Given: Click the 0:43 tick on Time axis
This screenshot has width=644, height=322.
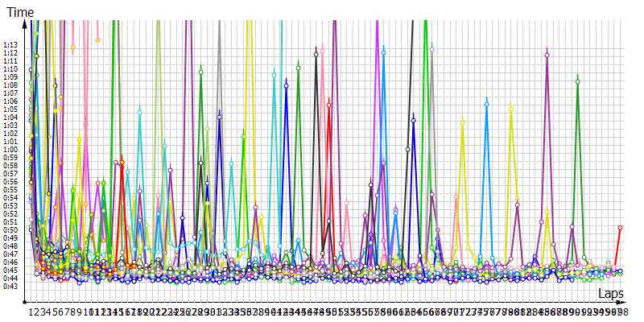Looking at the screenshot, I should click(10, 286).
